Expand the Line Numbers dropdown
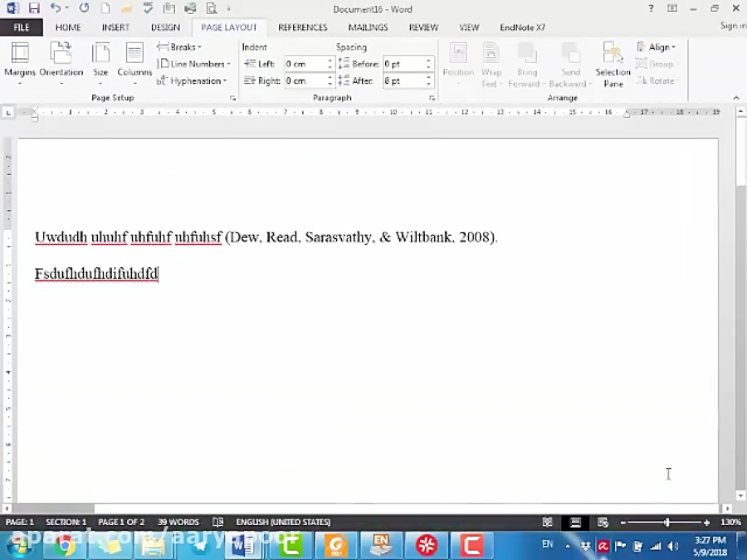The width and height of the screenshot is (747, 560). 194,64
